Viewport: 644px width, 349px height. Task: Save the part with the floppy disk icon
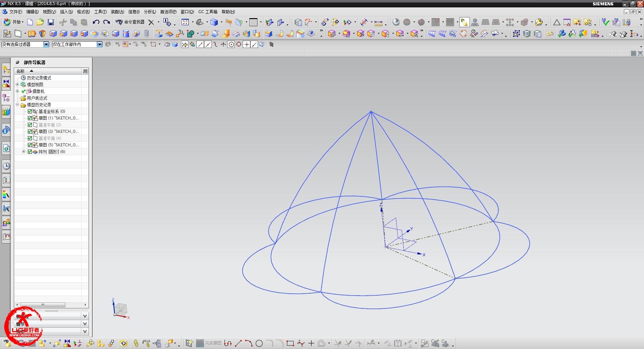click(51, 22)
